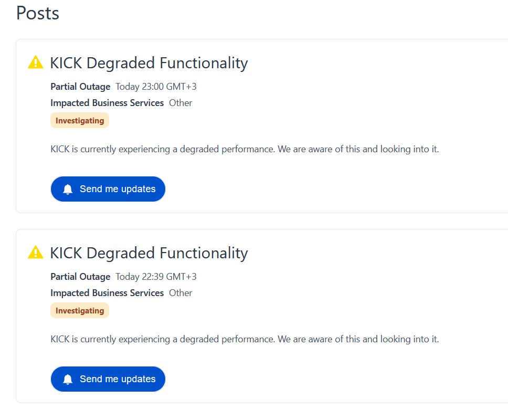Click Impacted Business Services on the 23:00 post
508x420 pixels.
[107, 103]
